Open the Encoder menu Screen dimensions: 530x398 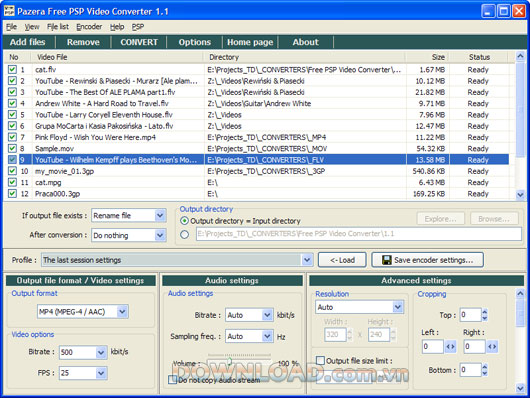click(89, 27)
